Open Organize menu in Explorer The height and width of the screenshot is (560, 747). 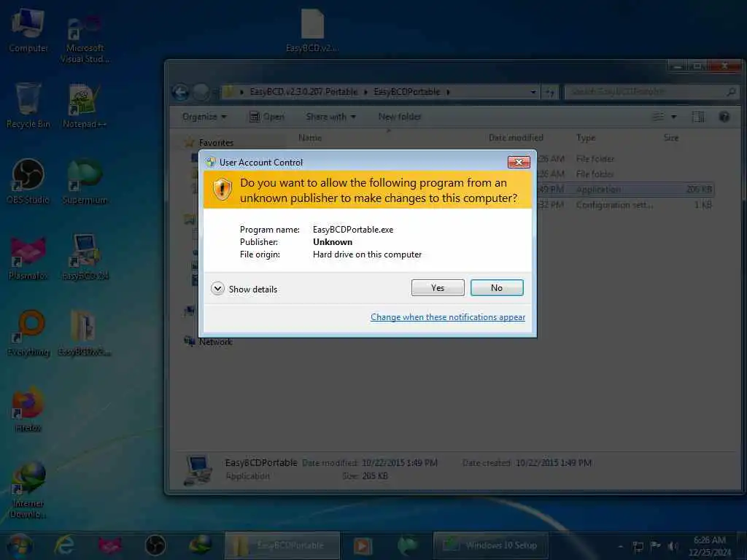pos(204,117)
